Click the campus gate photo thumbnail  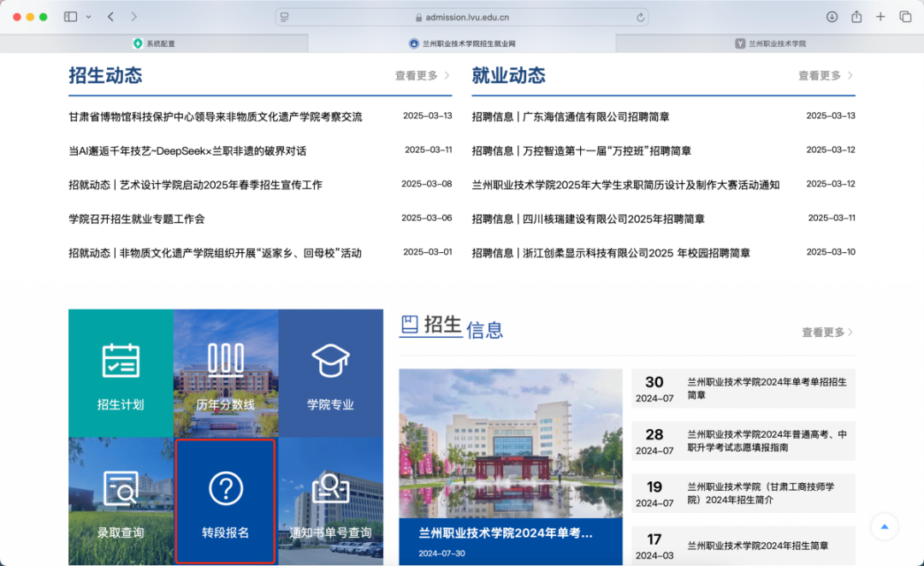(511, 444)
